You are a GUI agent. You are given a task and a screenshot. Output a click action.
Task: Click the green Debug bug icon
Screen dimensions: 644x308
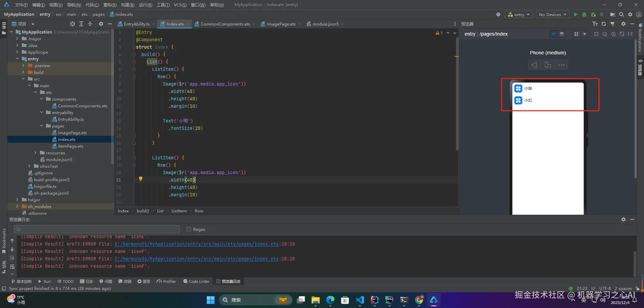click(x=584, y=14)
